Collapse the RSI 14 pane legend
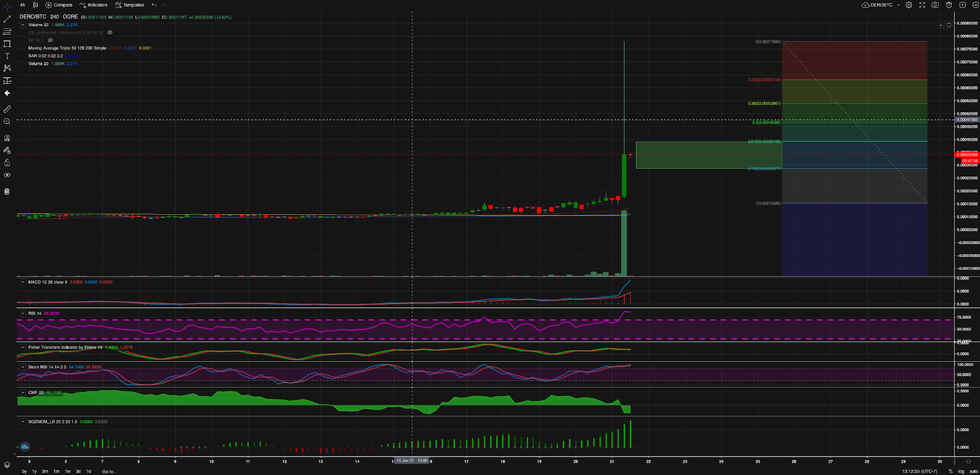Screen dimensions: 980x475 pyautogui.click(x=23, y=313)
